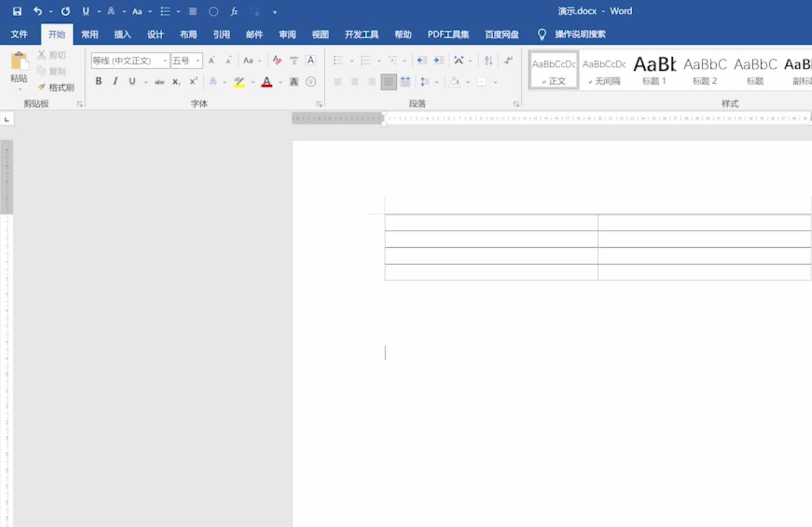Apply numbered list icon

click(x=366, y=60)
